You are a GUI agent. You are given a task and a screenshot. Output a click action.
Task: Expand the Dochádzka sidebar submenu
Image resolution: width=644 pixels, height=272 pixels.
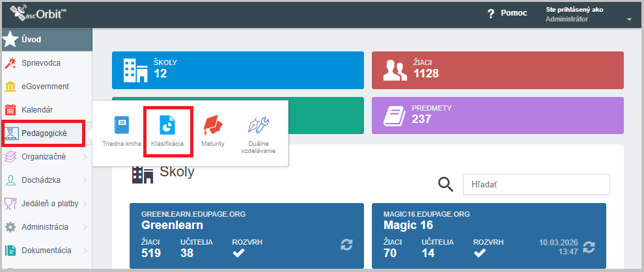[x=85, y=180]
